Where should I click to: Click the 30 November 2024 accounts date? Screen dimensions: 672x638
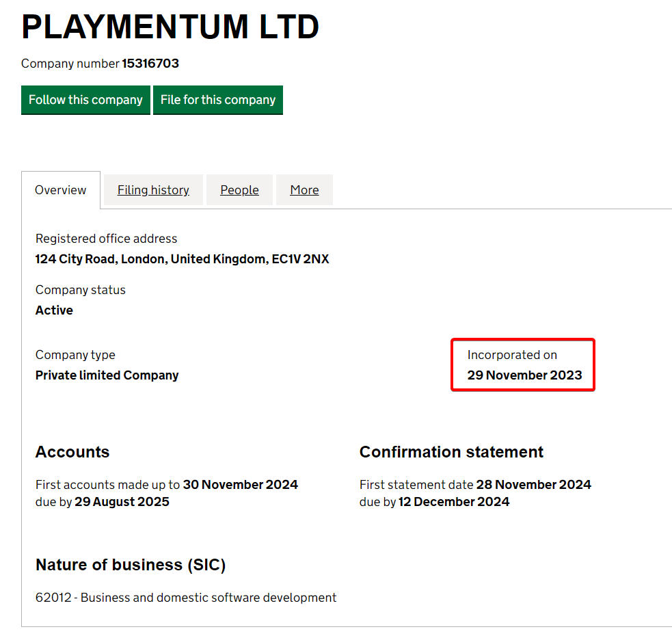[x=241, y=485]
